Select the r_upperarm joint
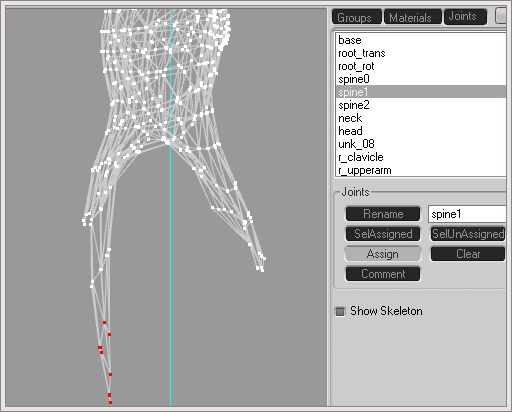This screenshot has height=412, width=512. (x=421, y=170)
